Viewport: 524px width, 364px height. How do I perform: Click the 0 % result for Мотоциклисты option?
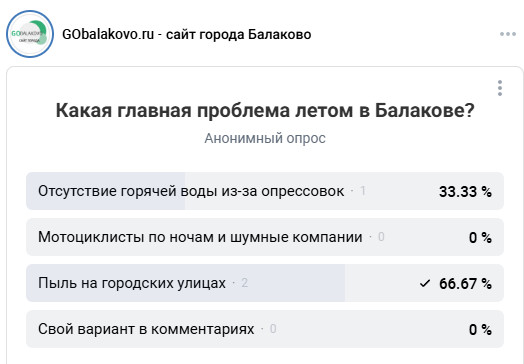point(480,238)
